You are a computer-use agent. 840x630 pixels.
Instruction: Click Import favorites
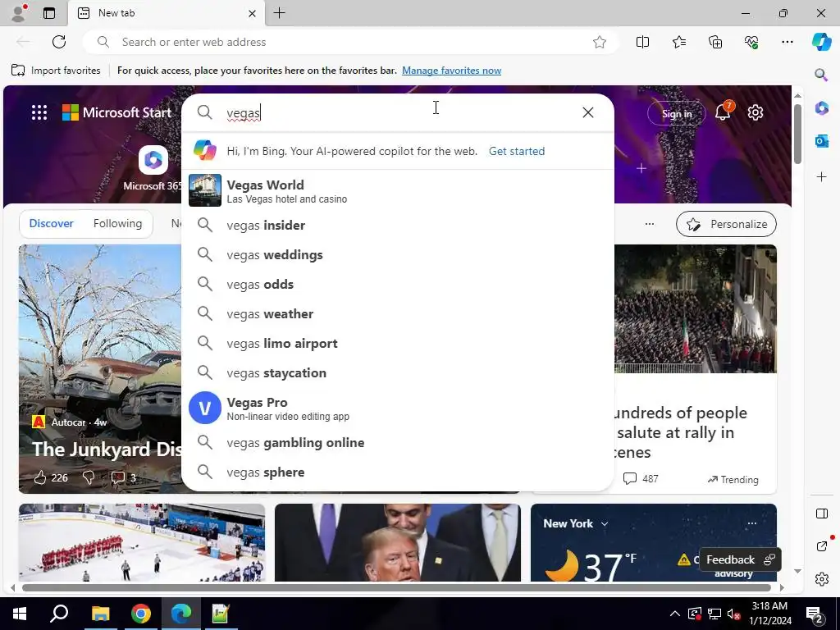(x=56, y=71)
